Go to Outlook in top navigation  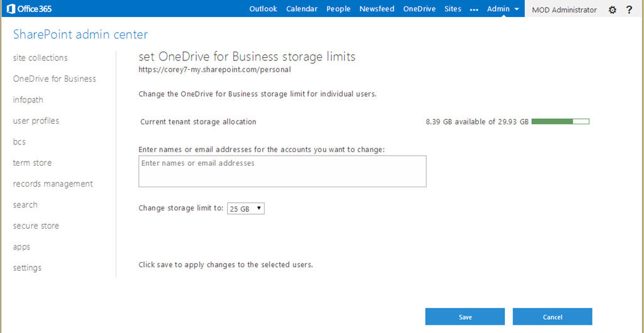pos(263,9)
